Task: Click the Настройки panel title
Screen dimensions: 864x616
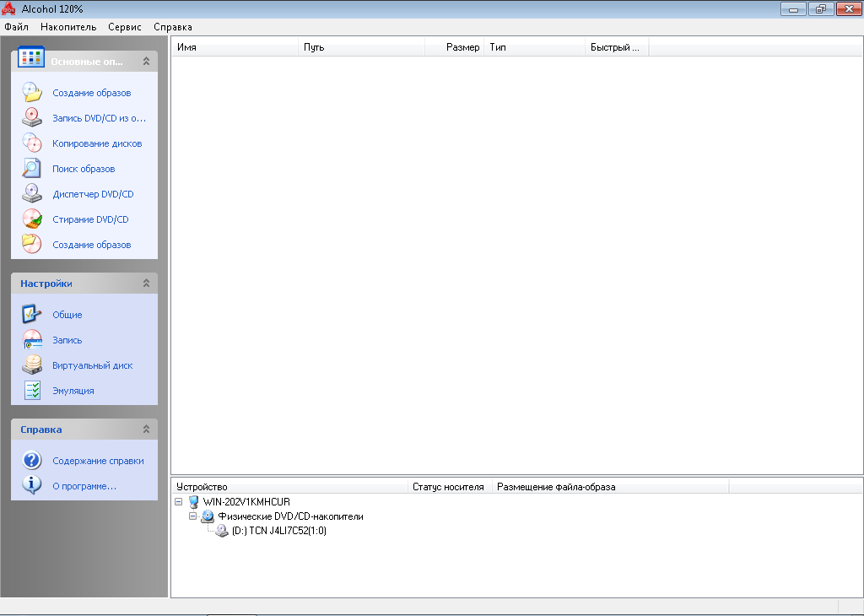Action: [46, 284]
